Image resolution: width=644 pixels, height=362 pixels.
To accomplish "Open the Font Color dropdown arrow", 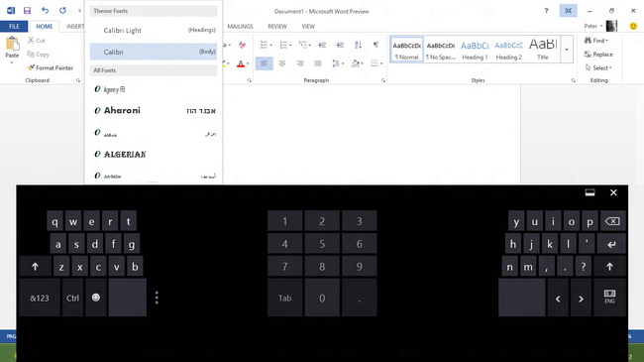I will [x=248, y=63].
